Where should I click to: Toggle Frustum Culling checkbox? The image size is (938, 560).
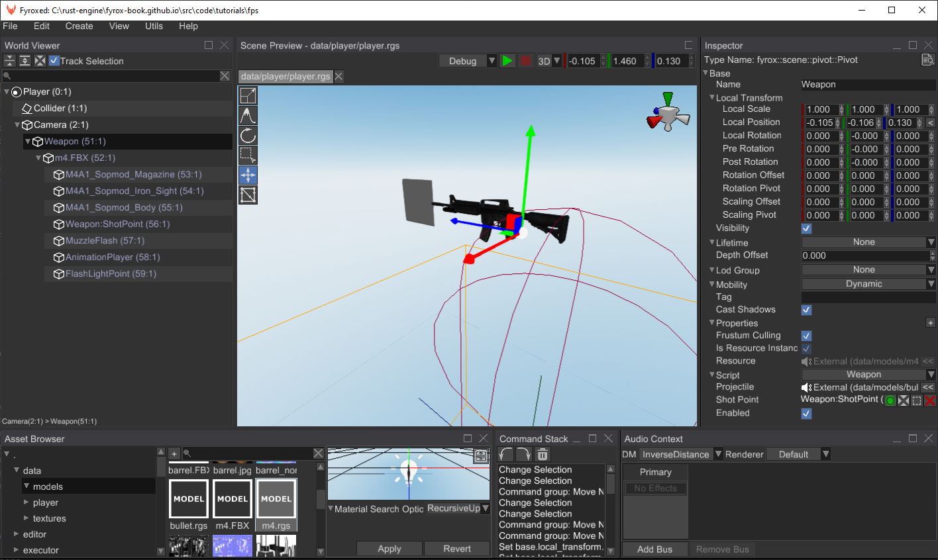(x=806, y=336)
